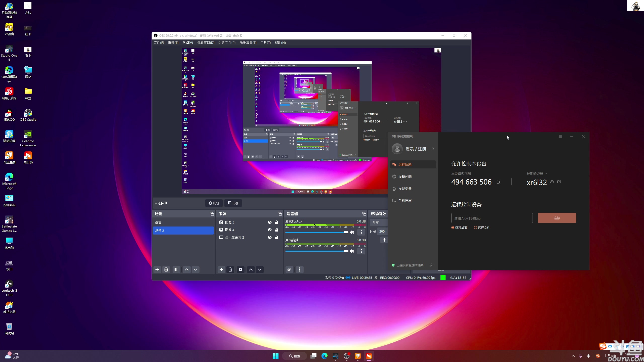Viewport: 644px width, 362px height.
Task: Mute the 麦克风/Aux speaker icon
Action: point(352,232)
